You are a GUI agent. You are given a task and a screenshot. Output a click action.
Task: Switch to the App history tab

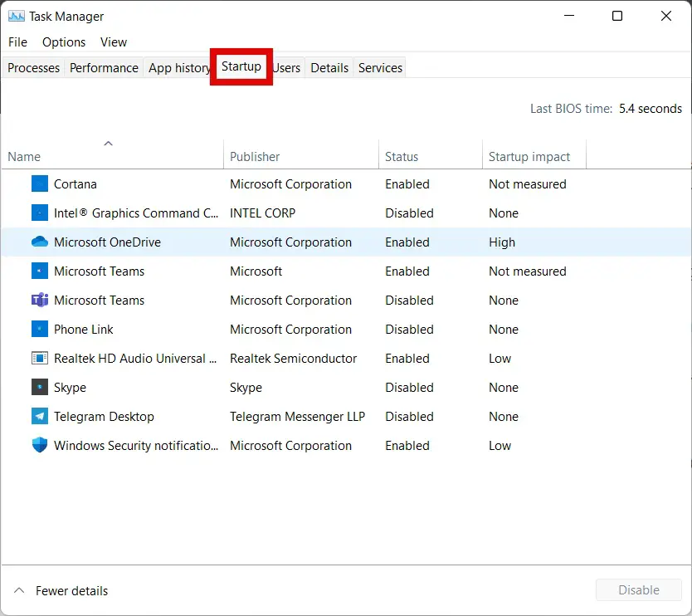pyautogui.click(x=178, y=67)
